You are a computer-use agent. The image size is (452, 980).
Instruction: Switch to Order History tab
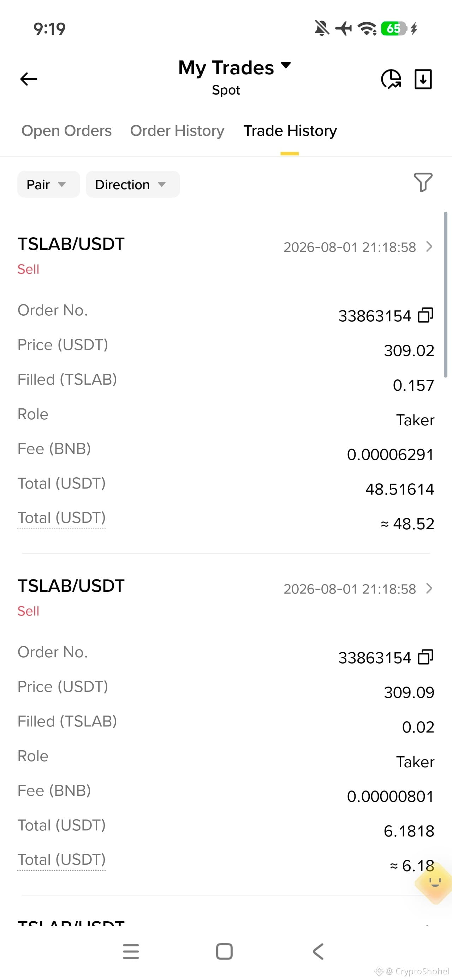(177, 130)
